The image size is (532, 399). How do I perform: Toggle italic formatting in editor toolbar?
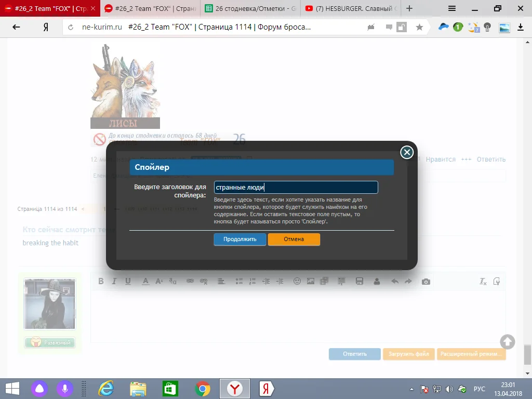[114, 281]
